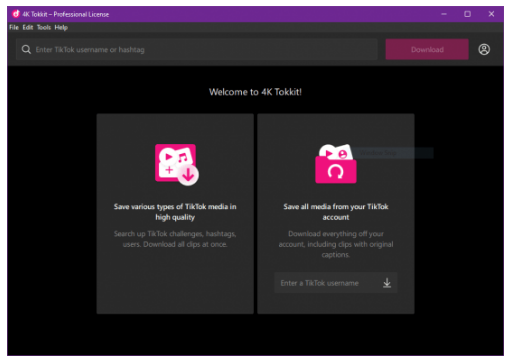Click the account backup folder icon
Viewport: 513px width, 363px height.
(x=336, y=164)
